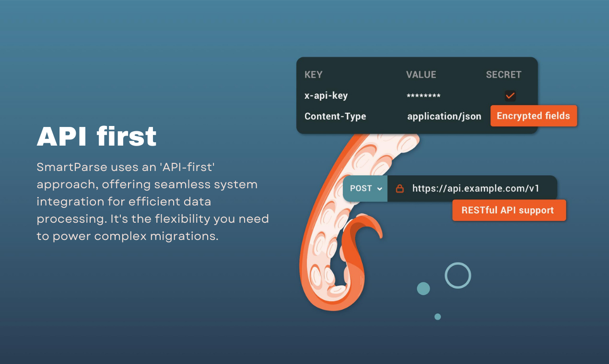Click the SECRET column header
609x364 pixels.
click(504, 75)
